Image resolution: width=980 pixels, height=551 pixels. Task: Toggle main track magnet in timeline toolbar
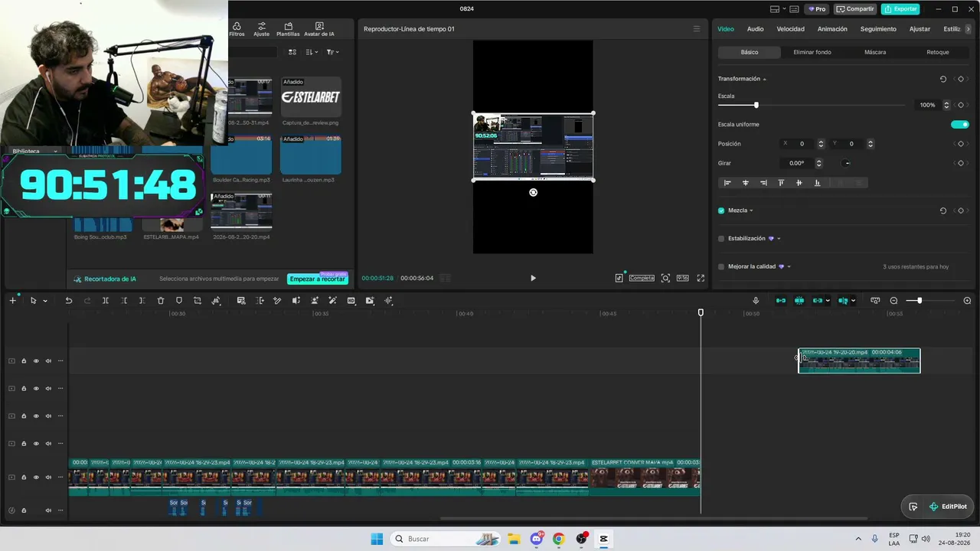tap(781, 301)
